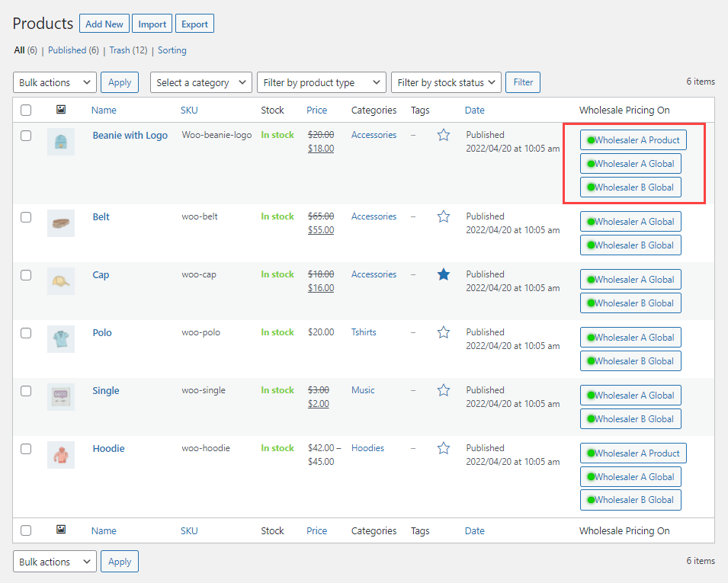Mark Polo as featured with star icon
The width and height of the screenshot is (728, 583).
point(444,332)
